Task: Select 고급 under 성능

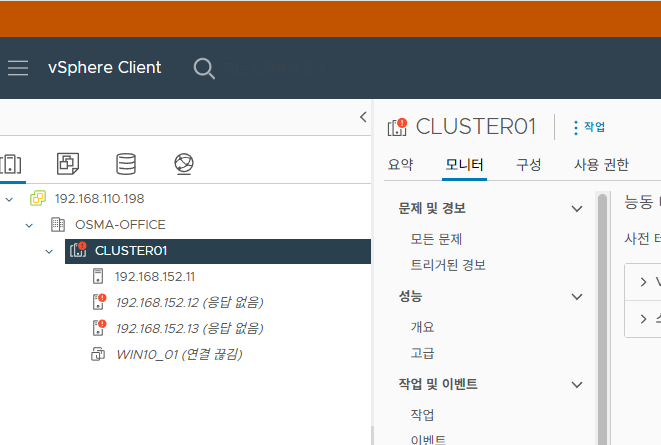Action: (422, 353)
